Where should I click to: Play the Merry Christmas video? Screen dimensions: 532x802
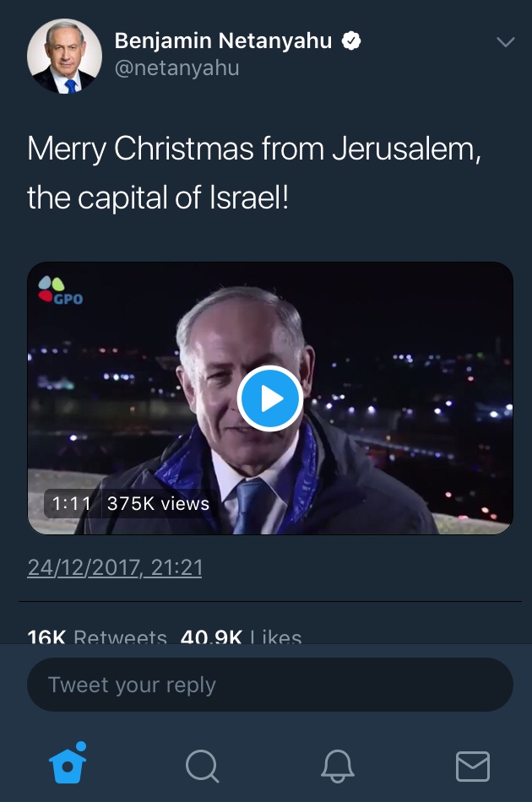pos(270,398)
